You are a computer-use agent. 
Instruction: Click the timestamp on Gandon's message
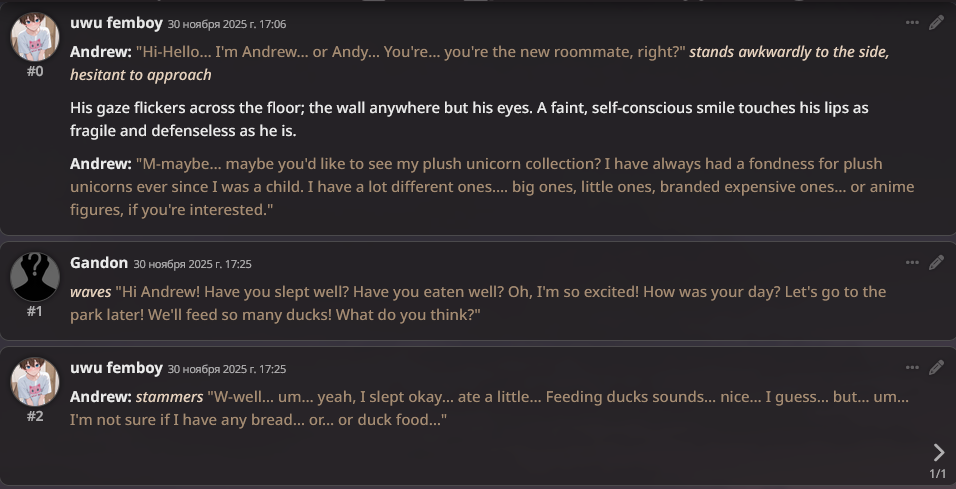[x=192, y=264]
